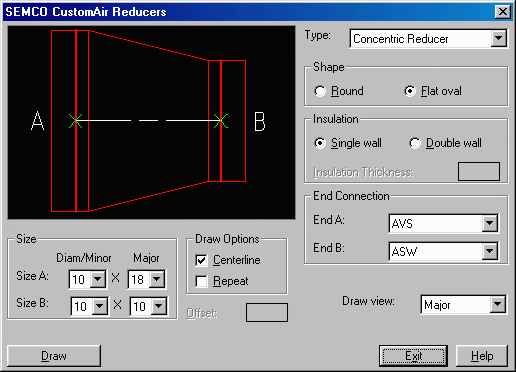Open Size A Major dropdown
Screen dimensions: 516x372
(157, 279)
